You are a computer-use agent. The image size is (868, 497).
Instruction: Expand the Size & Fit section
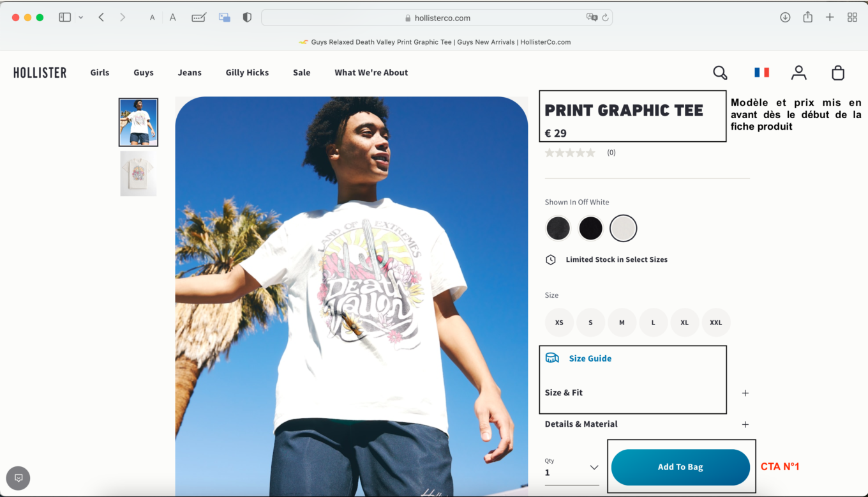(745, 393)
